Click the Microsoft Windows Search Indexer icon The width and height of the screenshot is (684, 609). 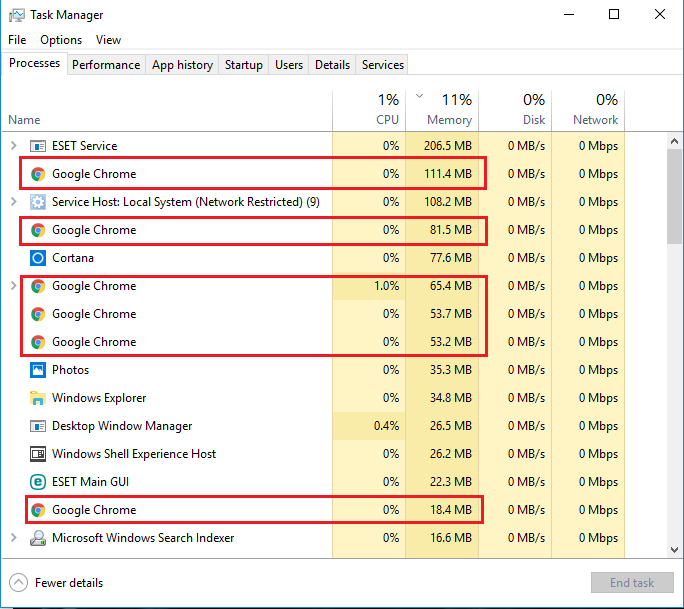(38, 538)
